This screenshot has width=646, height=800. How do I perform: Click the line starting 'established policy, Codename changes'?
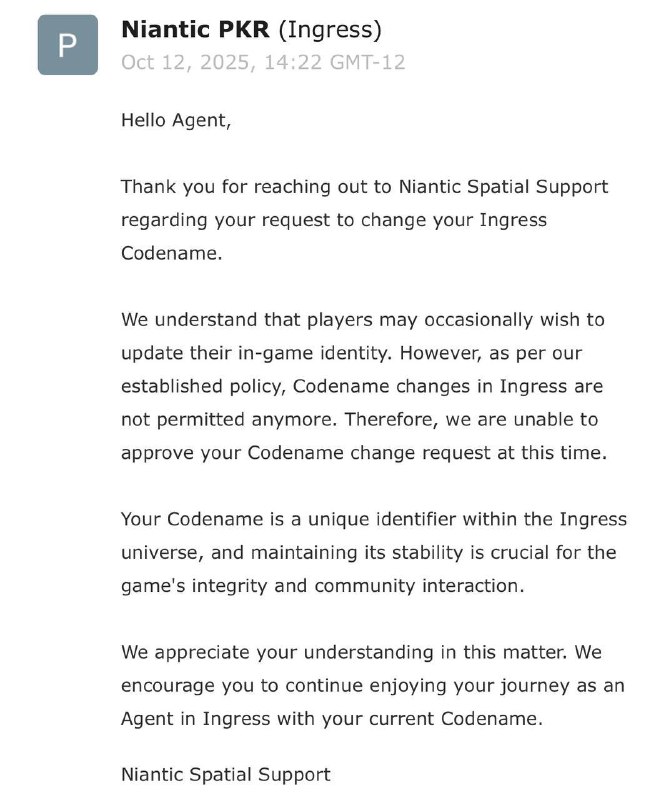point(362,386)
